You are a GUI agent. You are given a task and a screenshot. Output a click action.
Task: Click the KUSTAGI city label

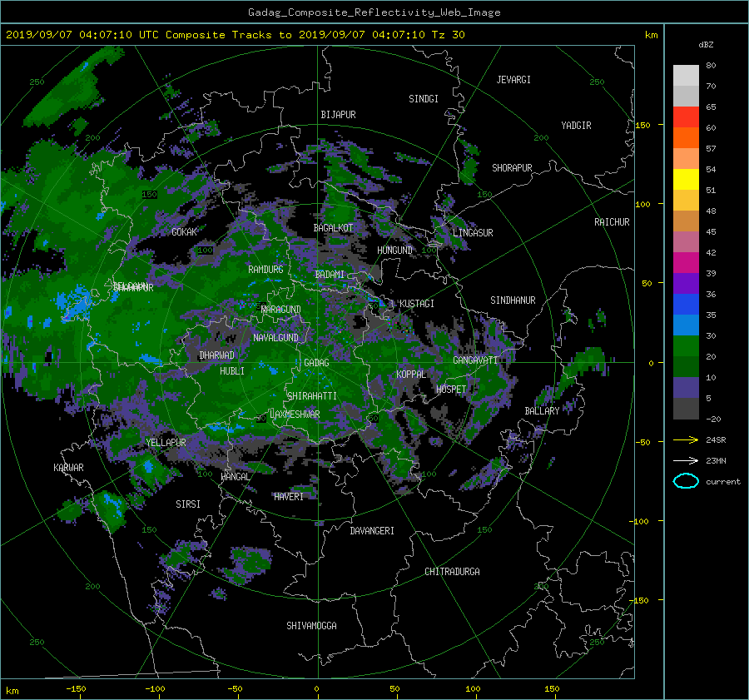pos(417,304)
